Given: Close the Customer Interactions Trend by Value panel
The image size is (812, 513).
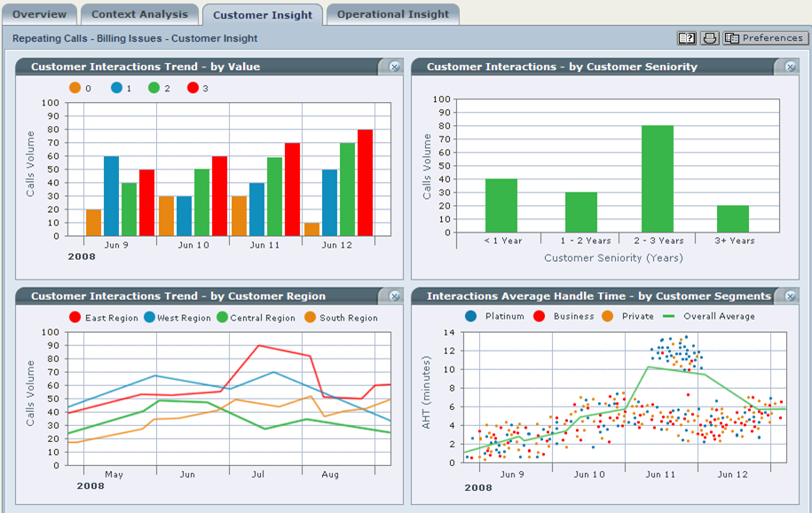Looking at the screenshot, I should click(x=395, y=67).
